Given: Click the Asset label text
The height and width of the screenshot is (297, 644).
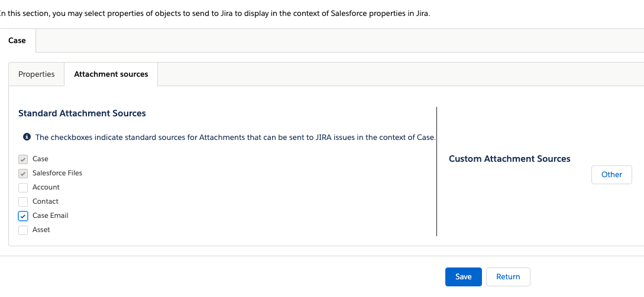Looking at the screenshot, I should 41,230.
